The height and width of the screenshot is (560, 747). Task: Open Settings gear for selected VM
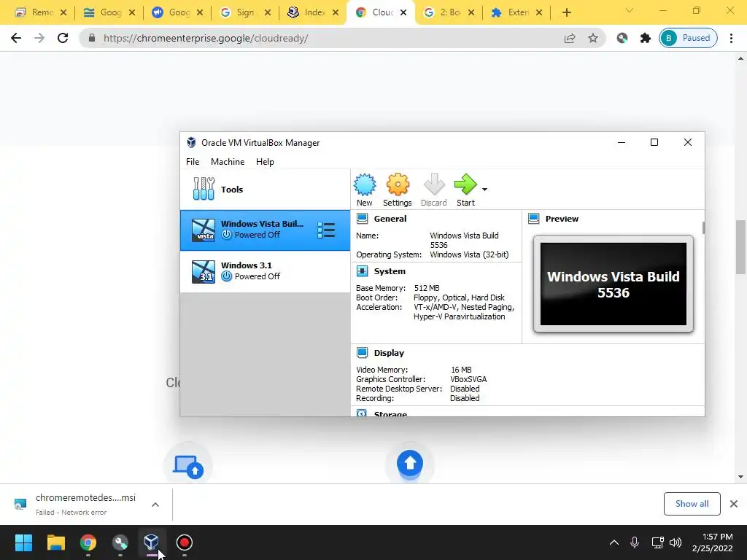click(398, 184)
